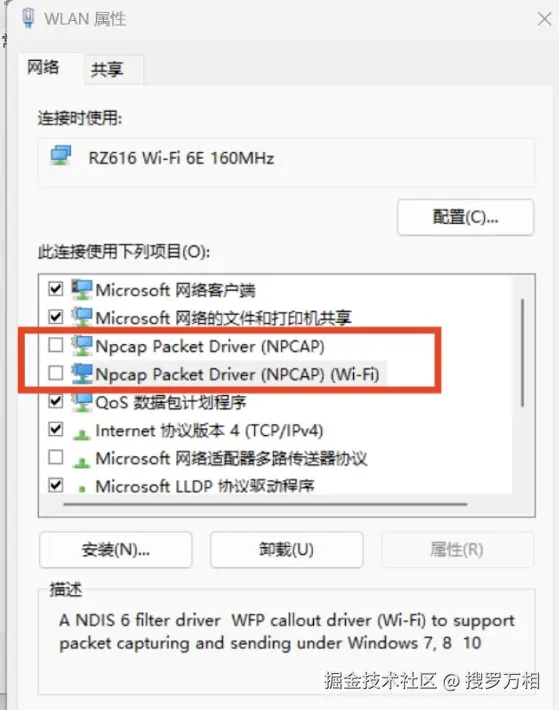Select the QoS 数据包计划程序 icon
Screen dimensions: 559x710
click(x=82, y=402)
